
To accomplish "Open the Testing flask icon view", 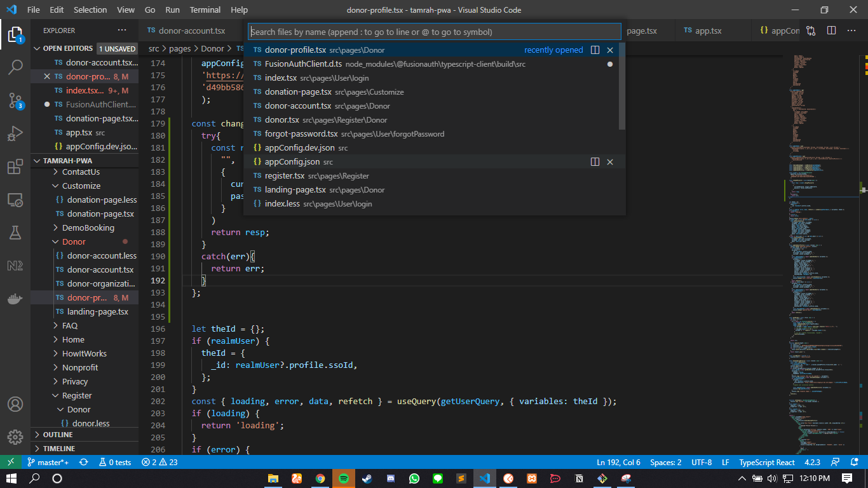I will tap(15, 233).
